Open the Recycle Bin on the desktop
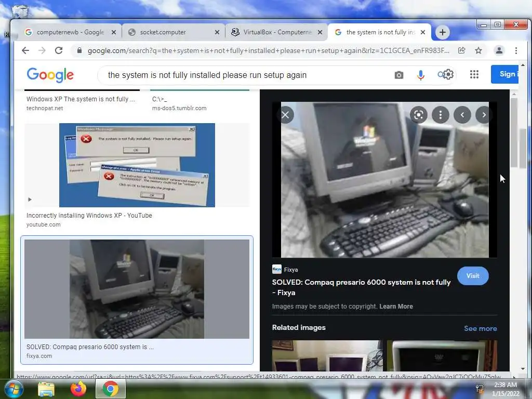Viewport: 532px width, 399px height. click(x=20, y=11)
